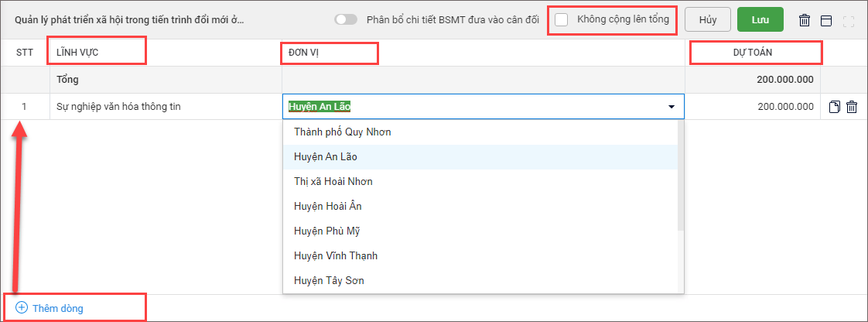Check the Không cộng lên tổng checkbox
868x322 pixels.
[x=562, y=19]
